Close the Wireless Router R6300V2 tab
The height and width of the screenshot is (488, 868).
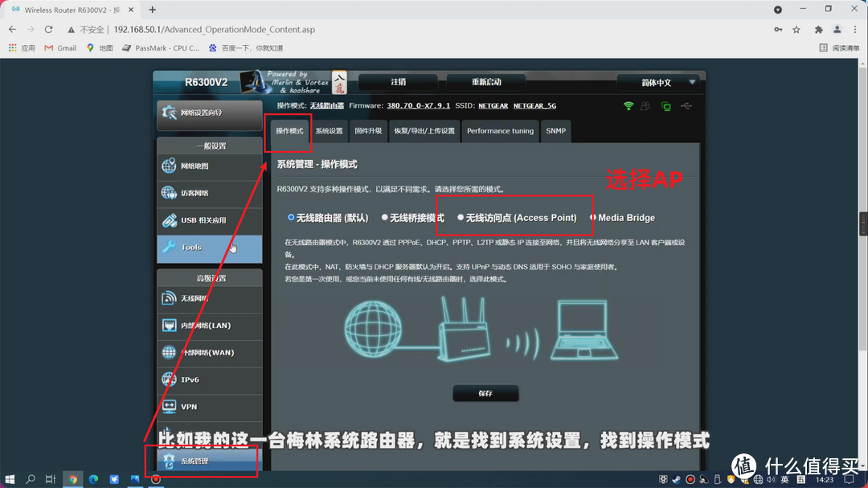click(x=131, y=10)
